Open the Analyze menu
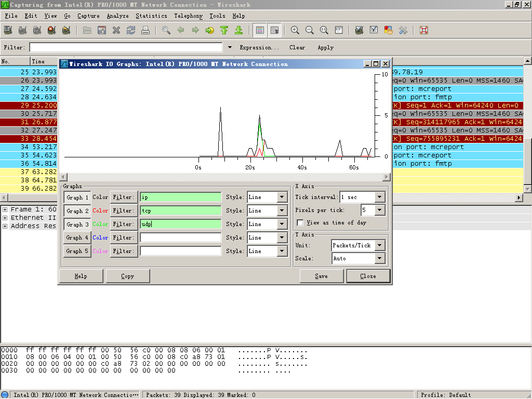Screen dimensions: 532x399 click(x=118, y=16)
